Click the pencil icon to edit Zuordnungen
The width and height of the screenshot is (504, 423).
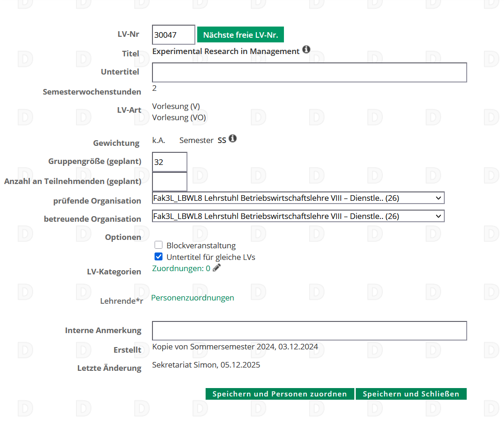click(216, 268)
